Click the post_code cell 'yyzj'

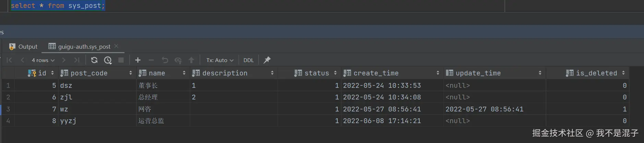click(x=97, y=121)
